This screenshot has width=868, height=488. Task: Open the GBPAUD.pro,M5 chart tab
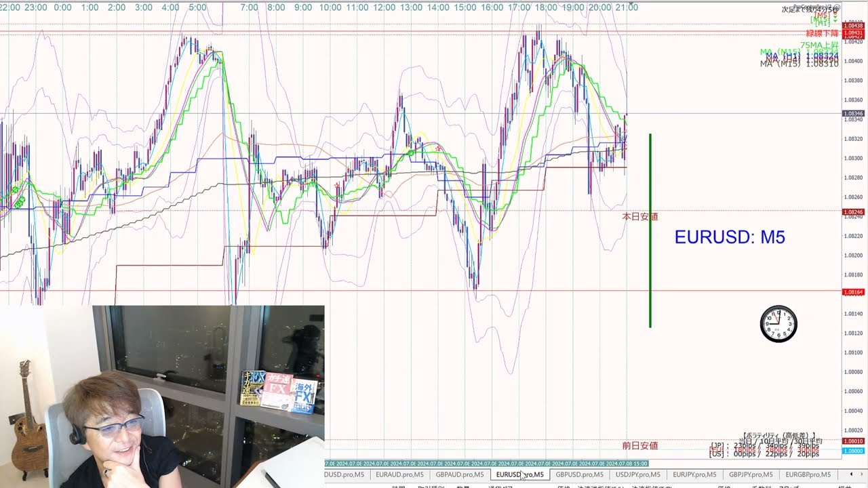(459, 474)
